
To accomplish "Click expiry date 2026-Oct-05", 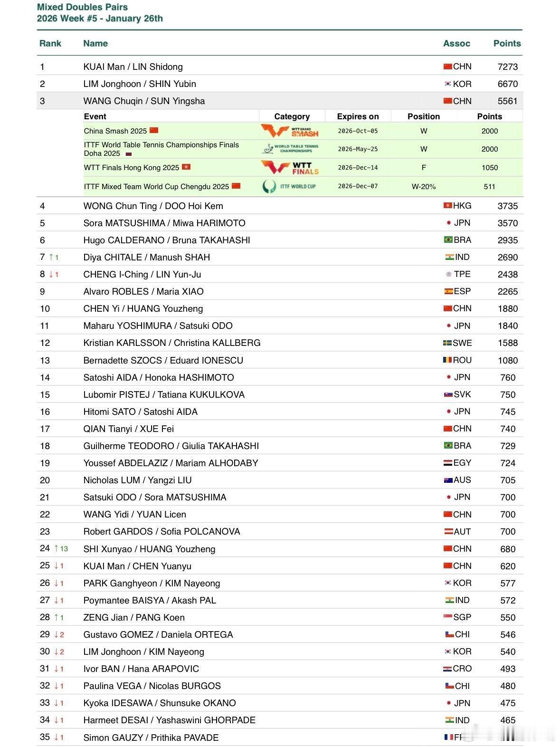I will tap(358, 131).
